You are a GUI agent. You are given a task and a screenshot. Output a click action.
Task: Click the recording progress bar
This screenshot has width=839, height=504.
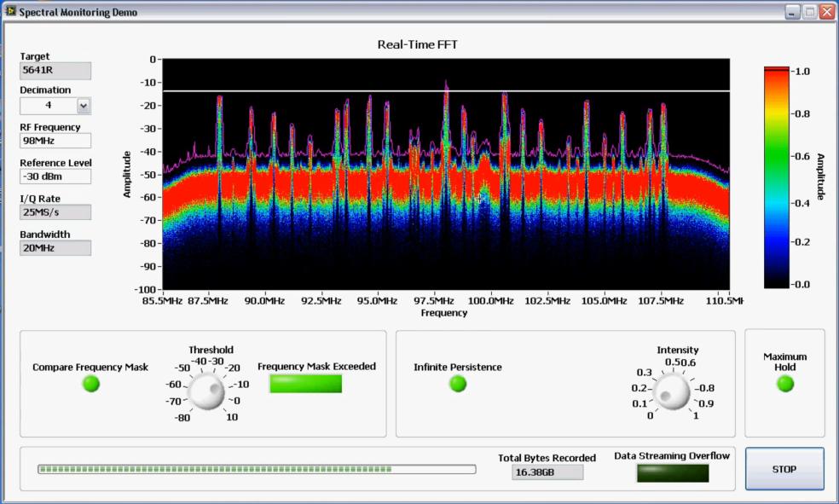pos(256,469)
